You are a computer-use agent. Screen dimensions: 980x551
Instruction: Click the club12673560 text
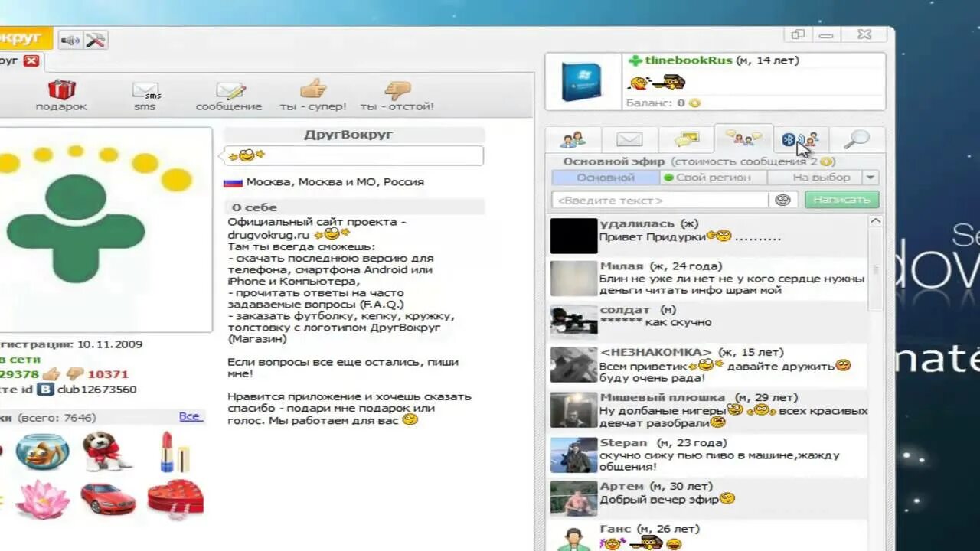pyautogui.click(x=97, y=390)
